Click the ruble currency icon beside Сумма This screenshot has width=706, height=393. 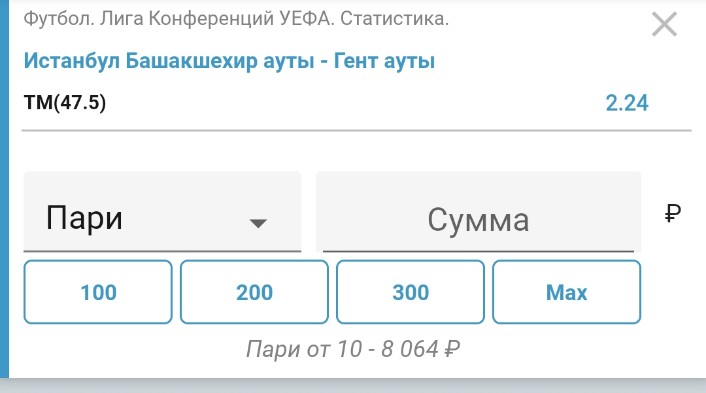[673, 213]
